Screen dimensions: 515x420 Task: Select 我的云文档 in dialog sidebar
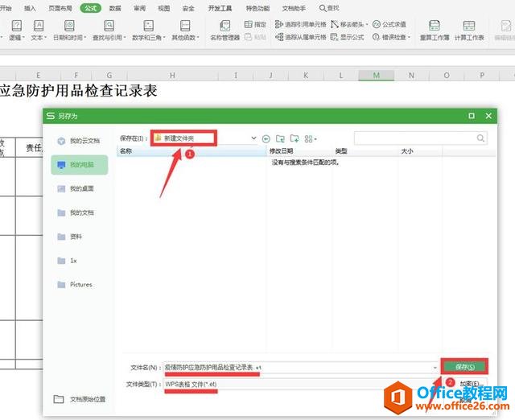coord(79,141)
